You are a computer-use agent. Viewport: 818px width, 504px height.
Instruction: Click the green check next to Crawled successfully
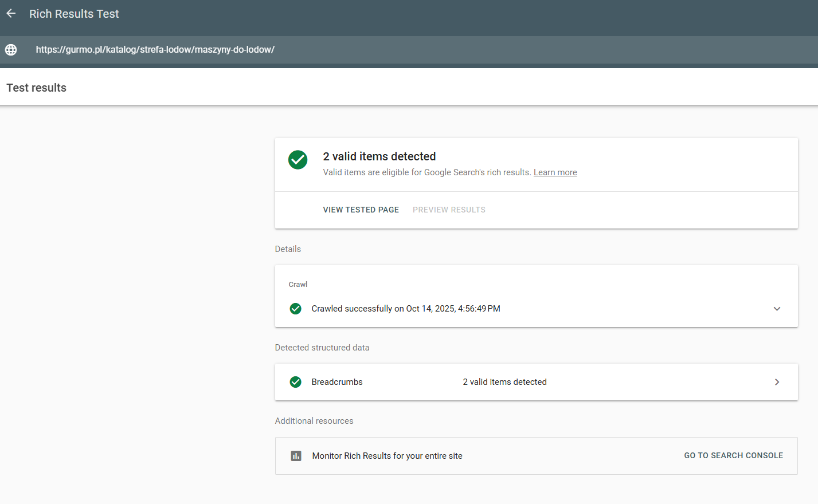pos(296,309)
